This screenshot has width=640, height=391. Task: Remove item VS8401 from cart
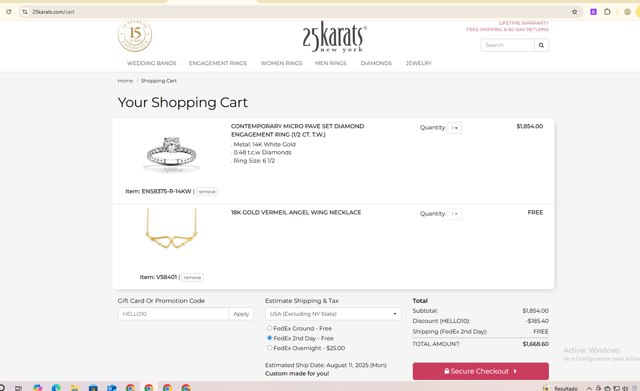(192, 278)
